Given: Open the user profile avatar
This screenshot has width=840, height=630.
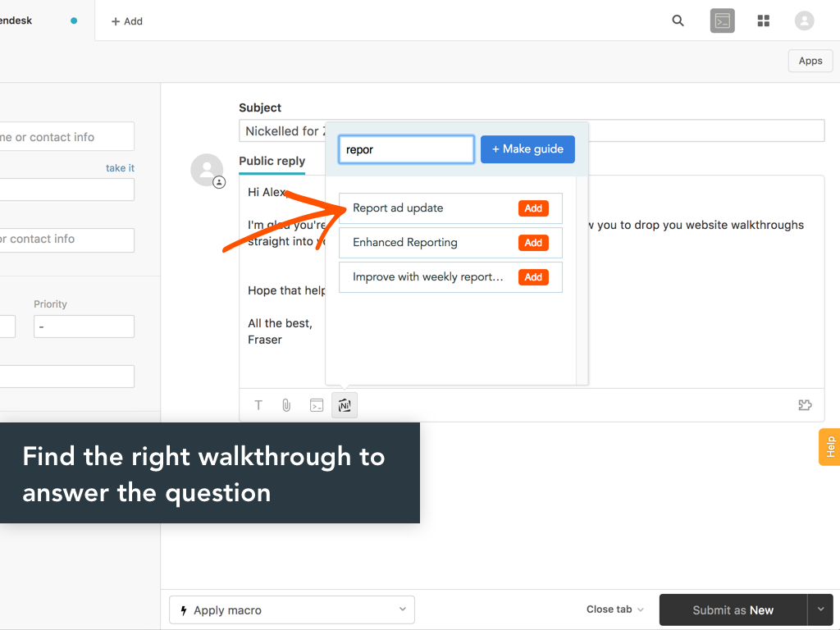Looking at the screenshot, I should 804,21.
